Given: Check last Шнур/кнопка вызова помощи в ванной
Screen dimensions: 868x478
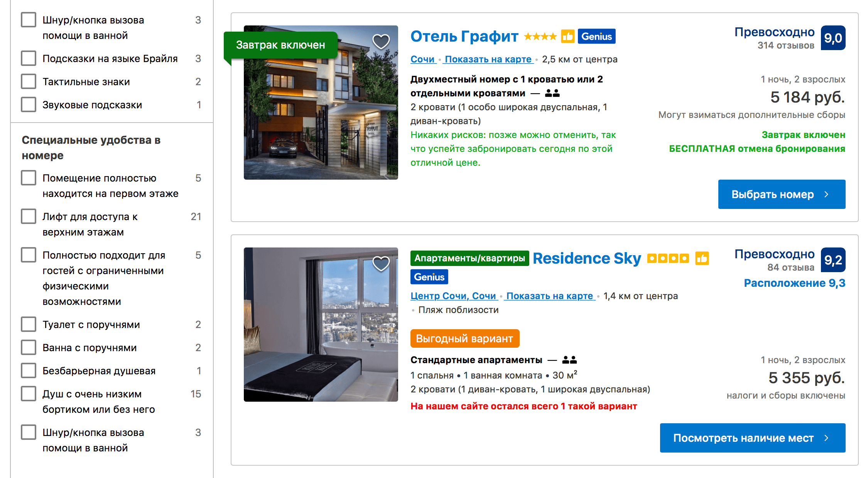Looking at the screenshot, I should click(29, 432).
